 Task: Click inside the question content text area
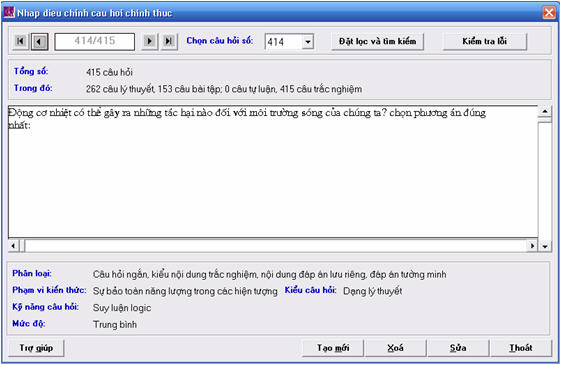(273, 172)
